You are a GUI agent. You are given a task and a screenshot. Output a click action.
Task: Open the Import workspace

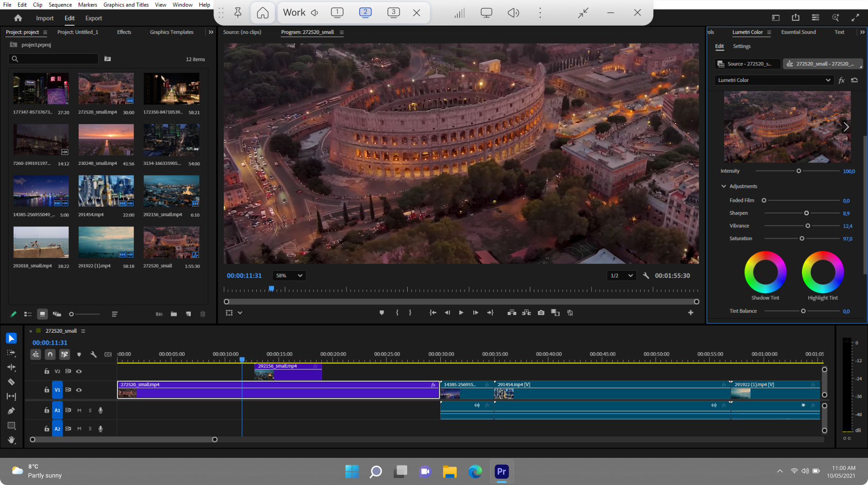pyautogui.click(x=45, y=18)
